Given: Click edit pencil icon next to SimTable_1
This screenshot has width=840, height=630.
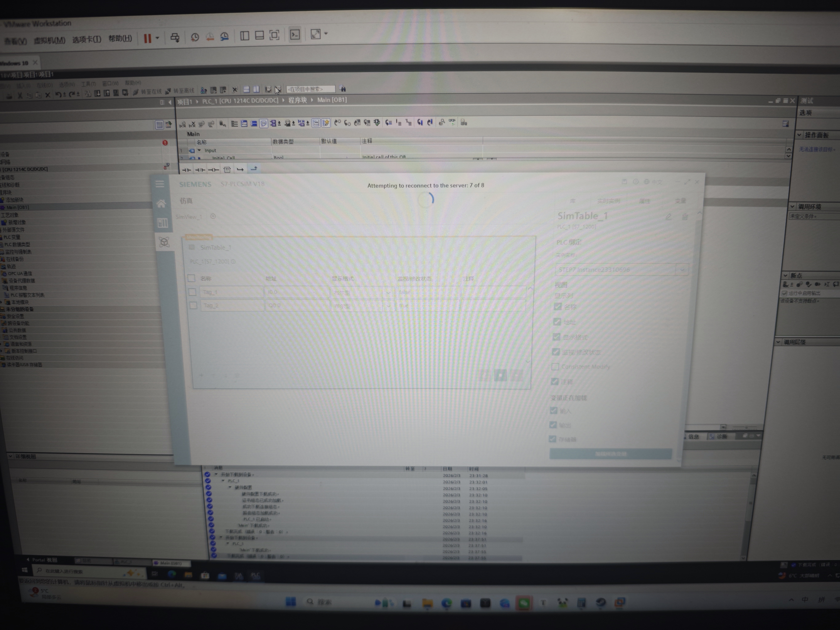Looking at the screenshot, I should tap(668, 216).
